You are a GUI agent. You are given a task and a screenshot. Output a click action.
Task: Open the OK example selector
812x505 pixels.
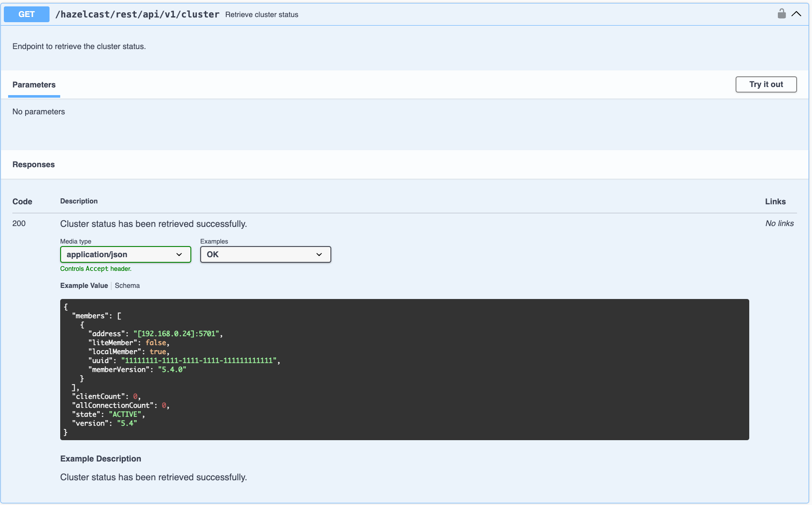(265, 254)
